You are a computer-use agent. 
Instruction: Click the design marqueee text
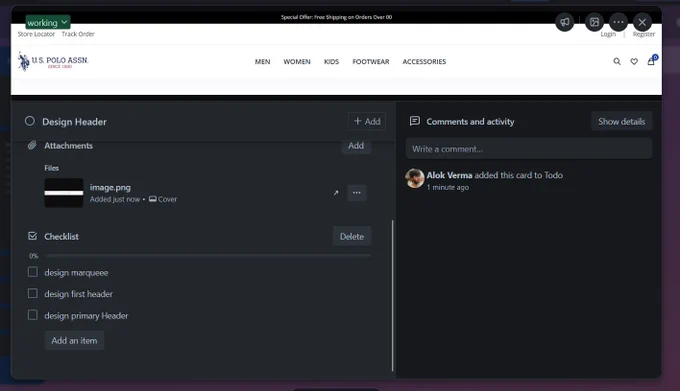pyautogui.click(x=76, y=273)
